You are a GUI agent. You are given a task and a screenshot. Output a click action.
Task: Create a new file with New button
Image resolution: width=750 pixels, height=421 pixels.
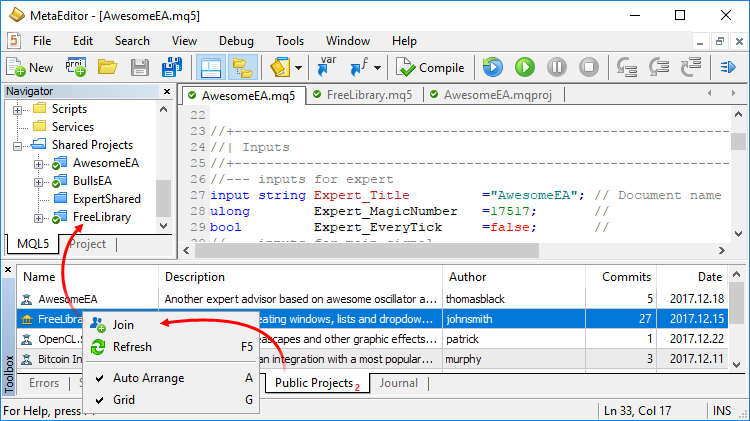click(30, 67)
